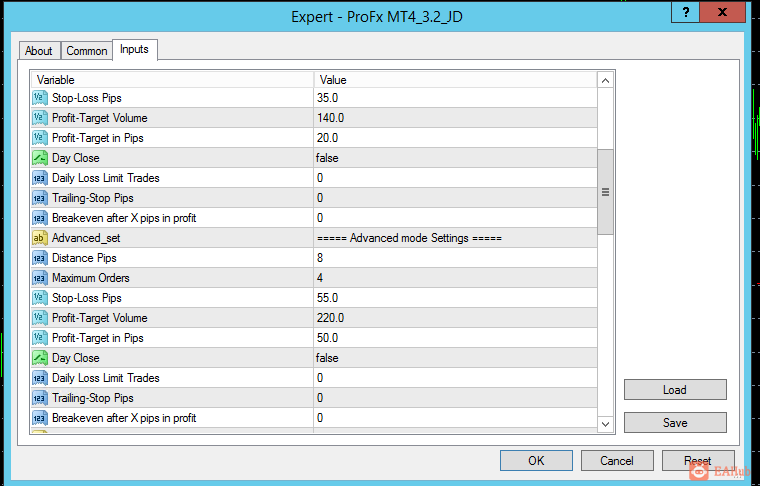Switch to the Common tab

pyautogui.click(x=87, y=51)
